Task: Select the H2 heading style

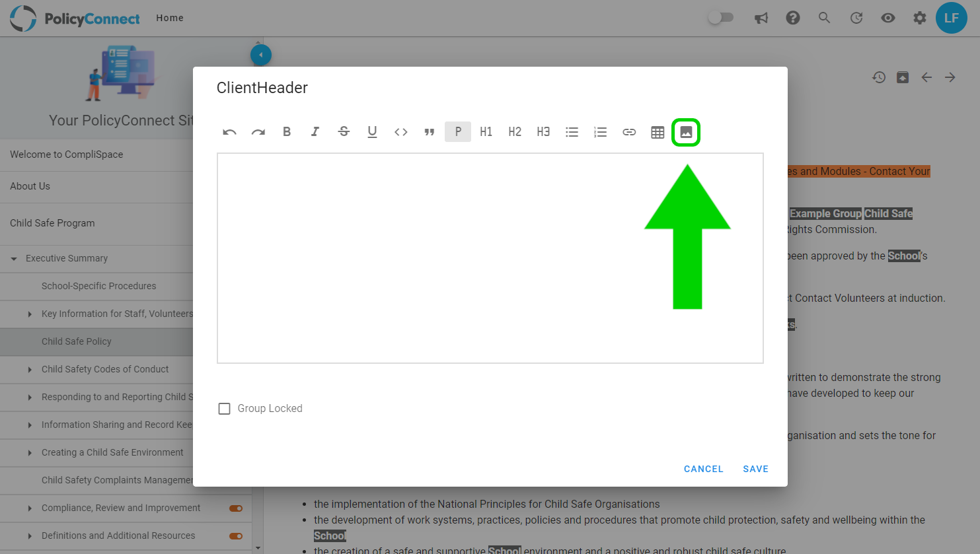Action: click(515, 131)
